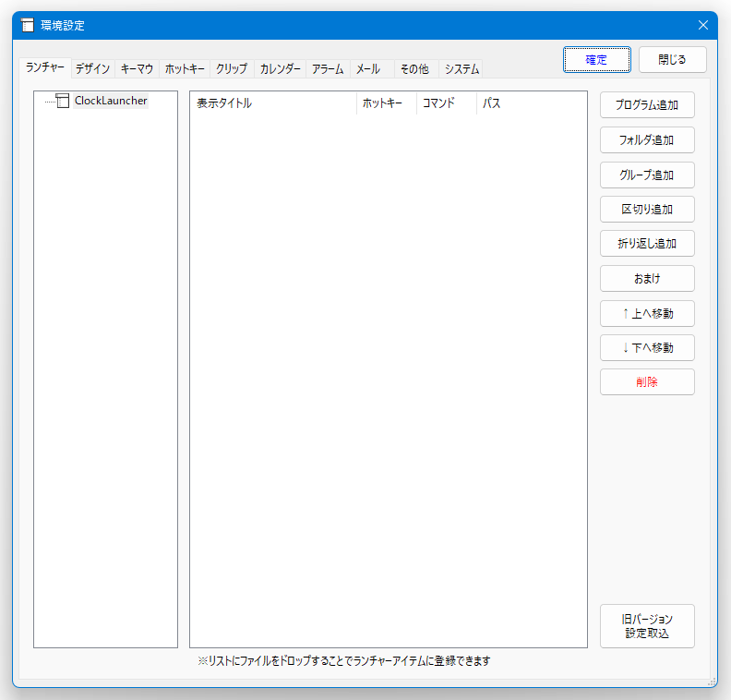Open the クリップ tab
The width and height of the screenshot is (731, 700).
232,69
